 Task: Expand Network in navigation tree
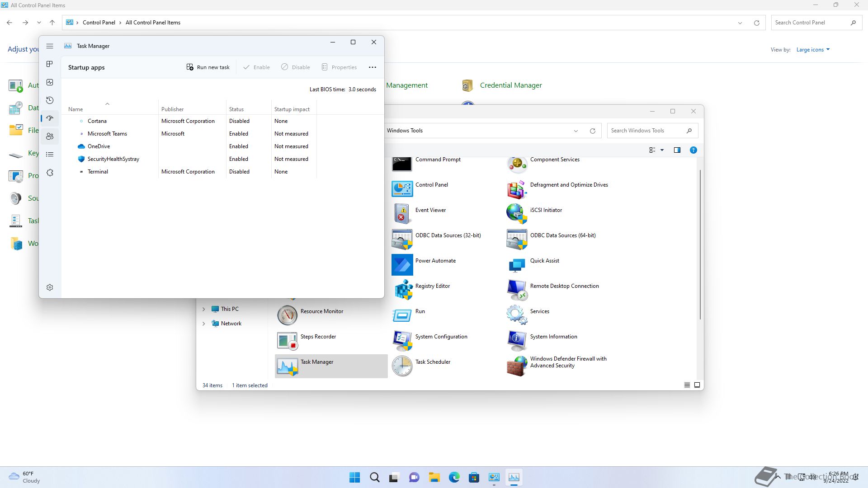coord(203,324)
